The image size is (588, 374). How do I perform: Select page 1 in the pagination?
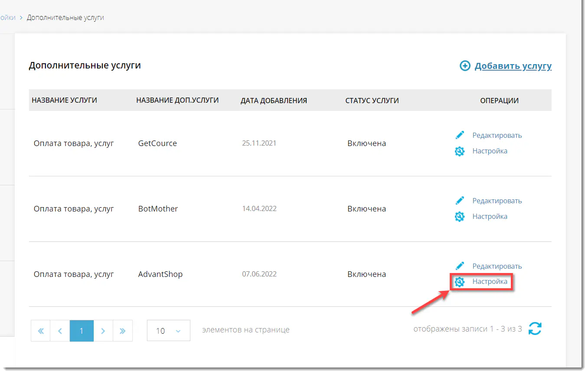82,331
